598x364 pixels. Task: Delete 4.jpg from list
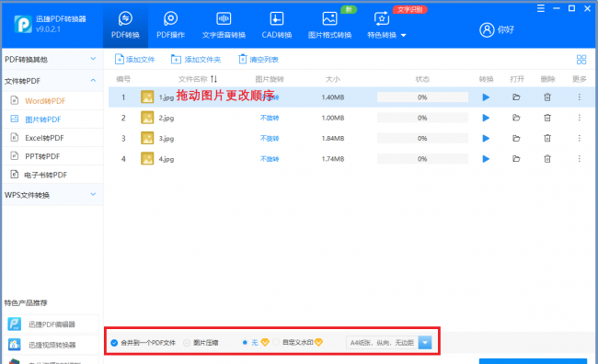tap(547, 158)
